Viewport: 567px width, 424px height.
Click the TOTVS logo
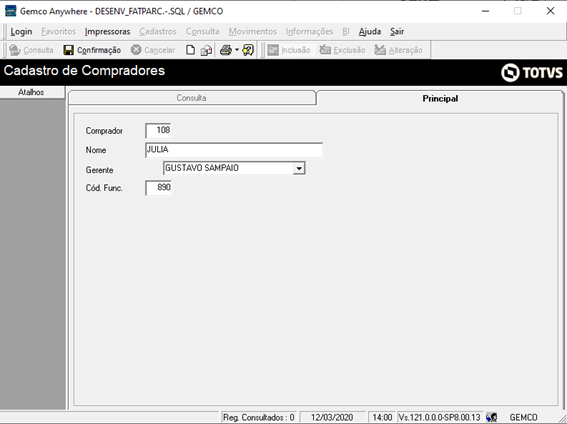pos(532,73)
